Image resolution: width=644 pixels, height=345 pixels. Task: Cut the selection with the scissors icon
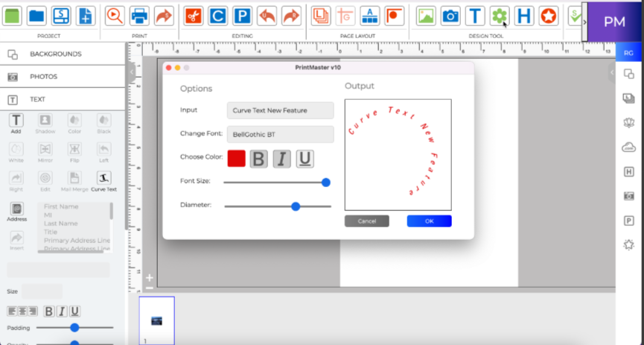pyautogui.click(x=193, y=16)
